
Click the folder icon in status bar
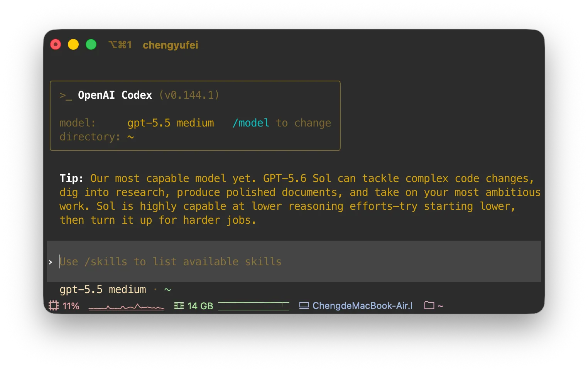[429, 305]
